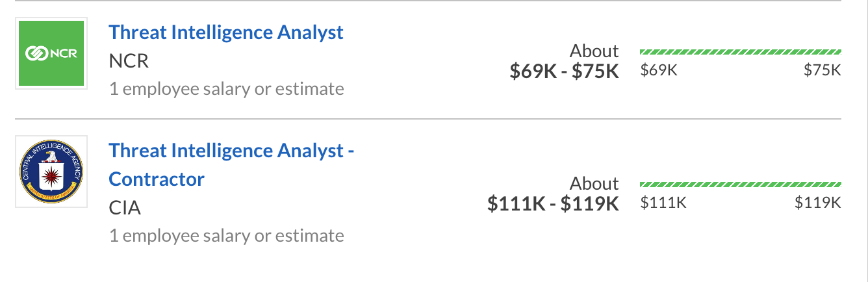Click the bold $111K - $119K salary figure
The width and height of the screenshot is (868, 282).
553,203
